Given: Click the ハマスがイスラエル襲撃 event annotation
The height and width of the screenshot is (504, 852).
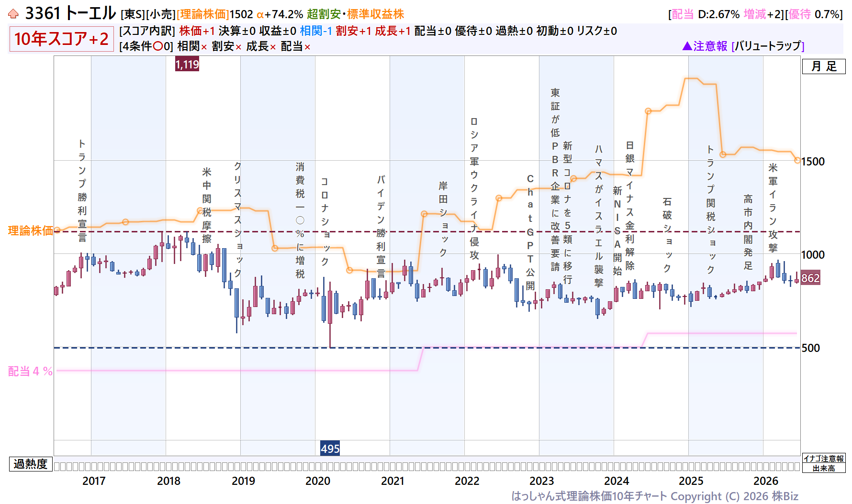Looking at the screenshot, I should [x=599, y=216].
